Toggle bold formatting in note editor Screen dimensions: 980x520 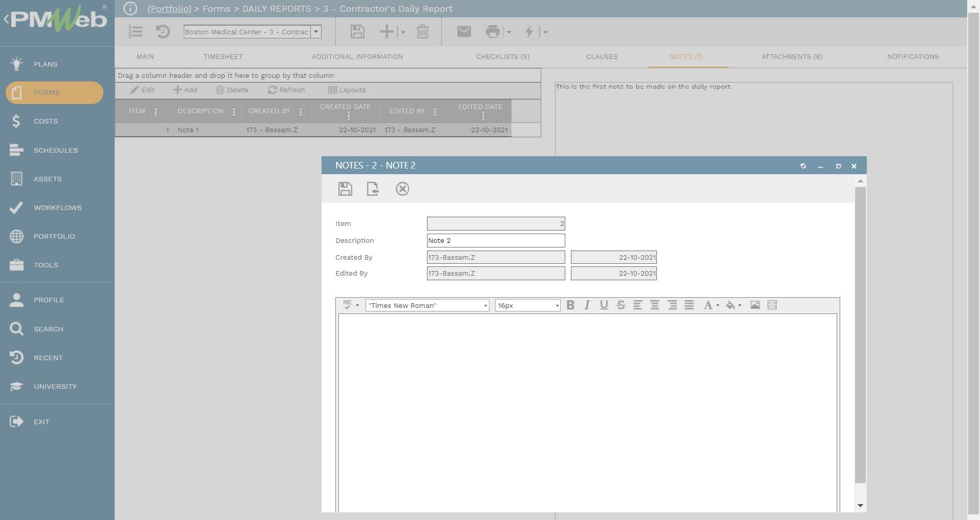(x=570, y=305)
